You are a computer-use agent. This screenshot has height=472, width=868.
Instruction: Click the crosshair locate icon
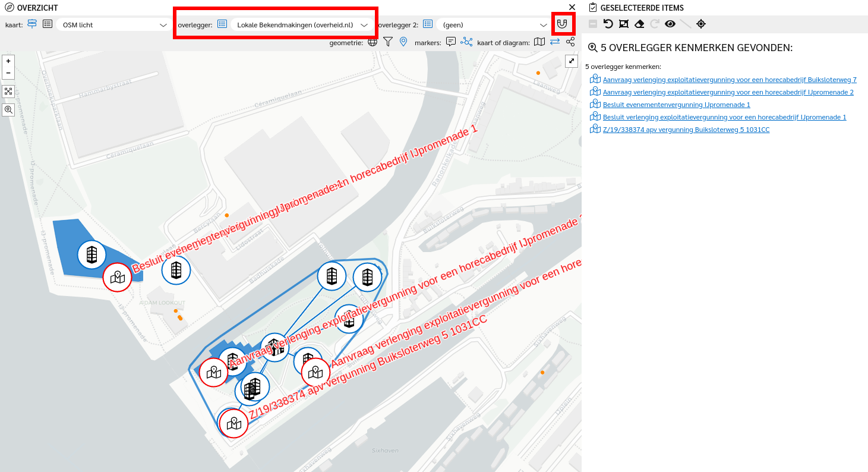pyautogui.click(x=701, y=24)
